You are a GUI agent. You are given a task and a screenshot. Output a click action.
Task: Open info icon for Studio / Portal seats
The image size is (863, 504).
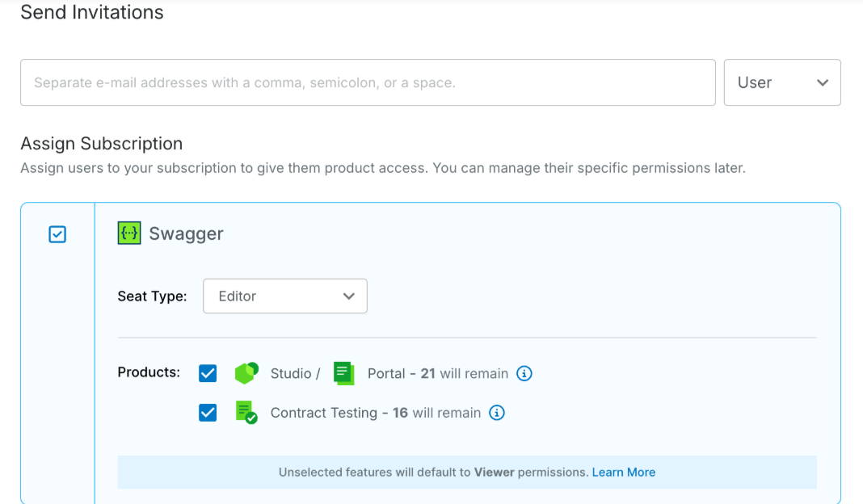(x=524, y=374)
